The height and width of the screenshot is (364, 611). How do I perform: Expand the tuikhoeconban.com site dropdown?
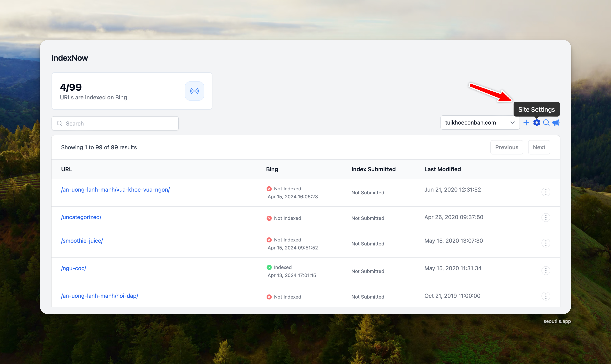coord(480,123)
